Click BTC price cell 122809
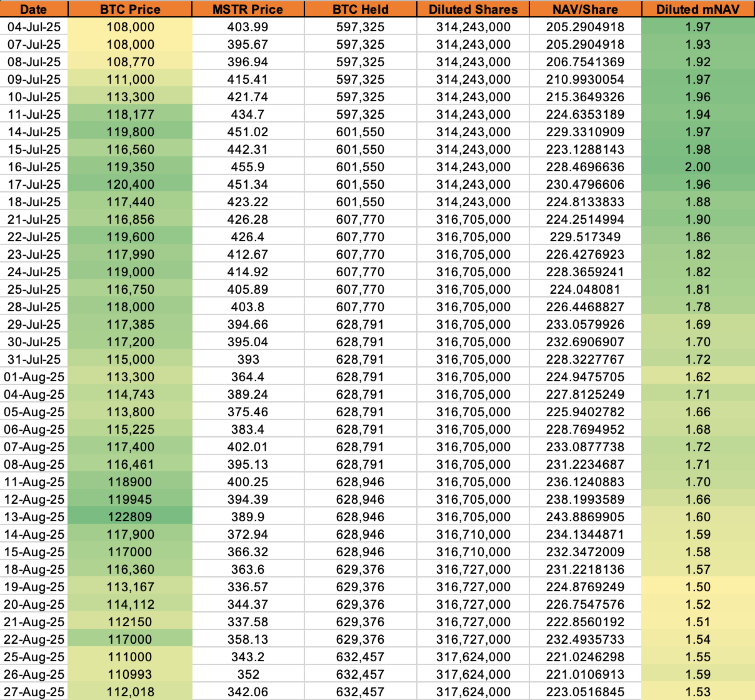The width and height of the screenshot is (755, 700). click(130, 517)
